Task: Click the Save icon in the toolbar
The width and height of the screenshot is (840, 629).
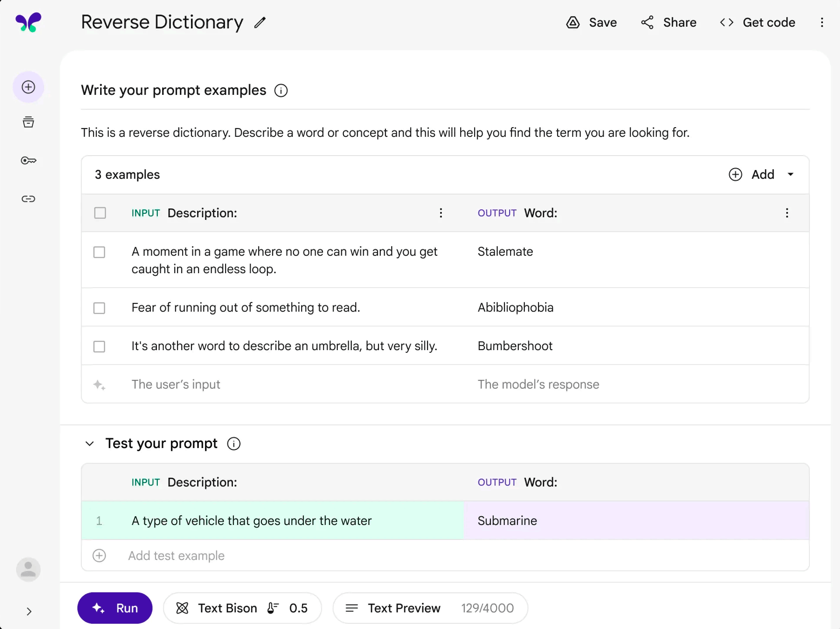Action: click(x=573, y=22)
